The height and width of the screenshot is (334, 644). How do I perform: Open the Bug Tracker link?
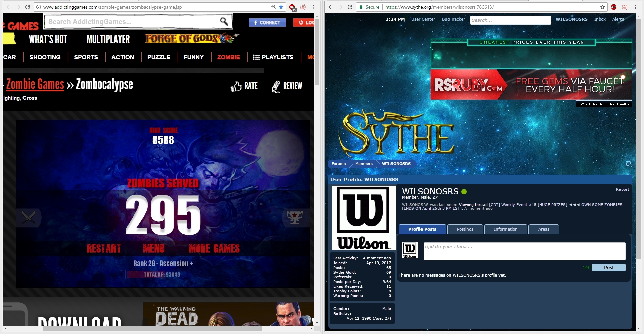tap(453, 19)
